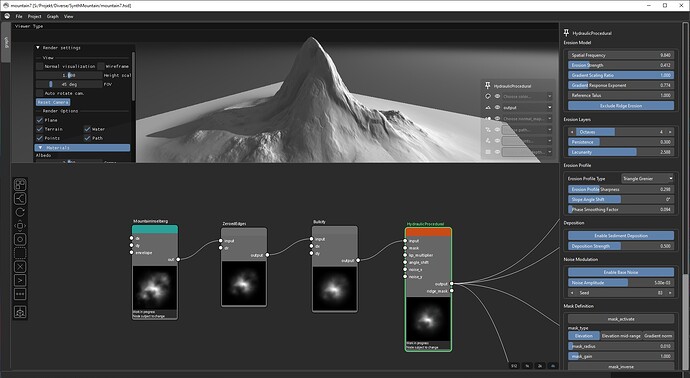Open the points dropdown arrow in overlay
Screen dimensions: 690x378
[x=550, y=140]
